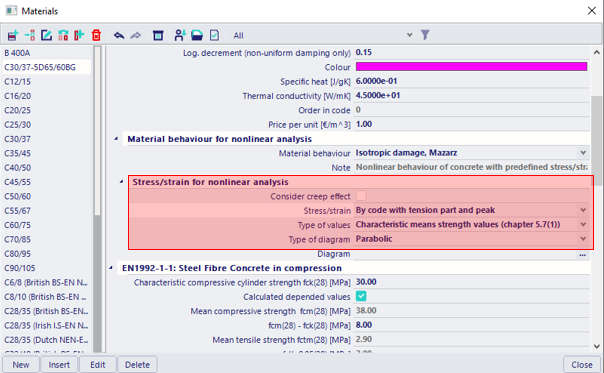Viewport: 604px width, 373px height.
Task: Click the fck(28) value 30.00
Action: click(366, 282)
